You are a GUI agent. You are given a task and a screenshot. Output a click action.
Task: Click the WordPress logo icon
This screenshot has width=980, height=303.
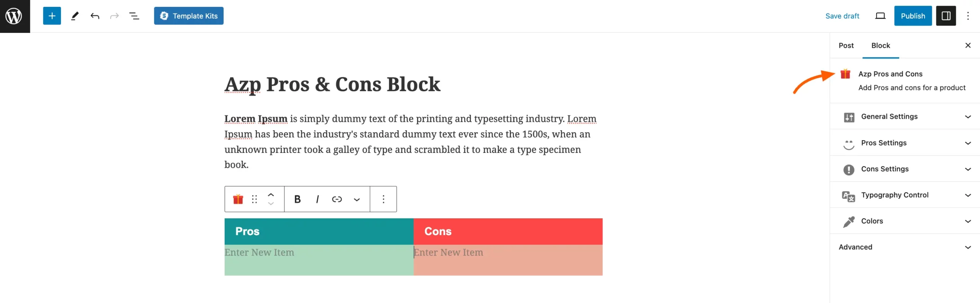tap(15, 16)
